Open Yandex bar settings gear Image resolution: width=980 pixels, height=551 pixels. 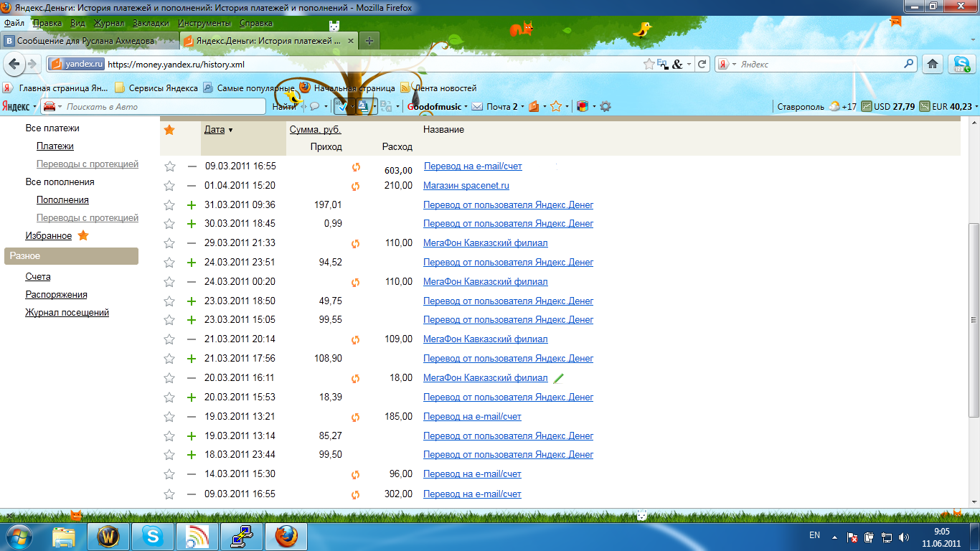click(x=606, y=106)
